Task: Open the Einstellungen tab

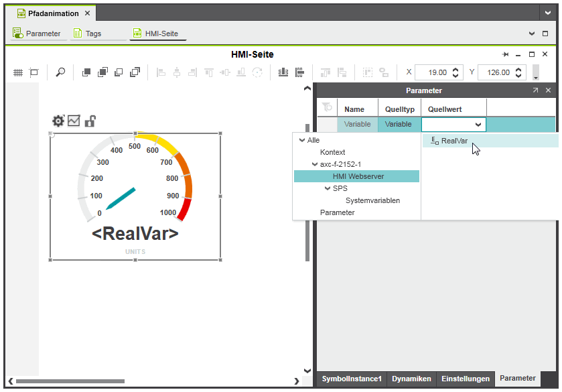Action: pos(465,379)
